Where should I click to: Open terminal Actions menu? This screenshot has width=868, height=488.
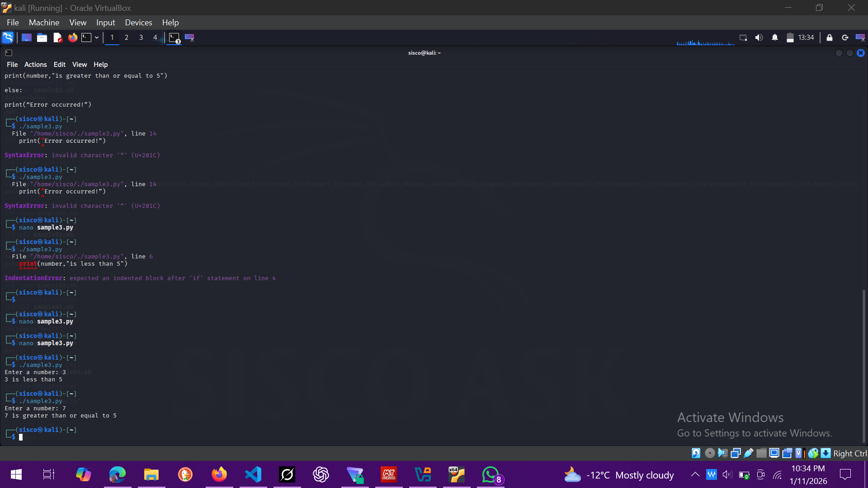coord(35,65)
